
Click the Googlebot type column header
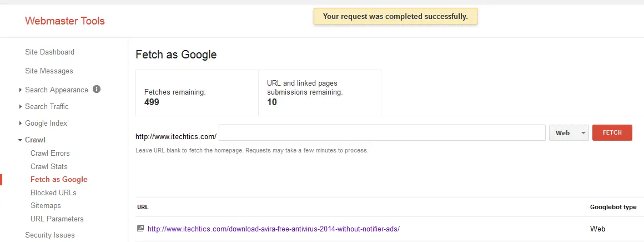tap(613, 207)
